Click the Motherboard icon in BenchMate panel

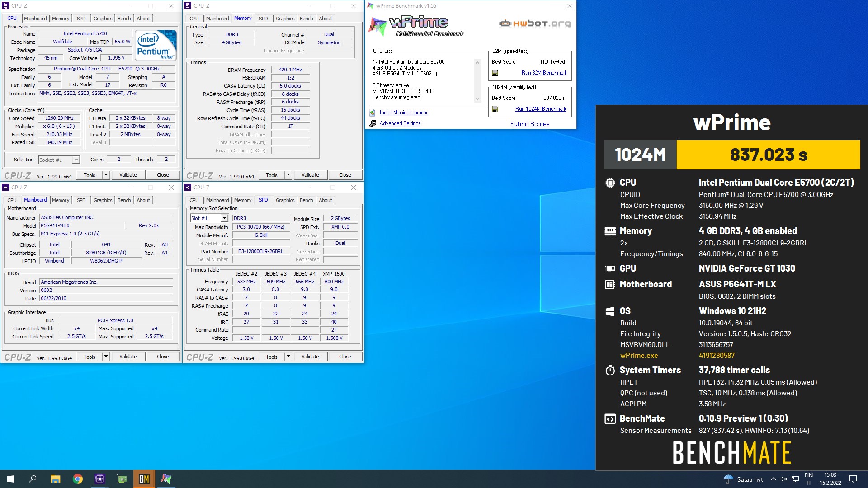[610, 284]
